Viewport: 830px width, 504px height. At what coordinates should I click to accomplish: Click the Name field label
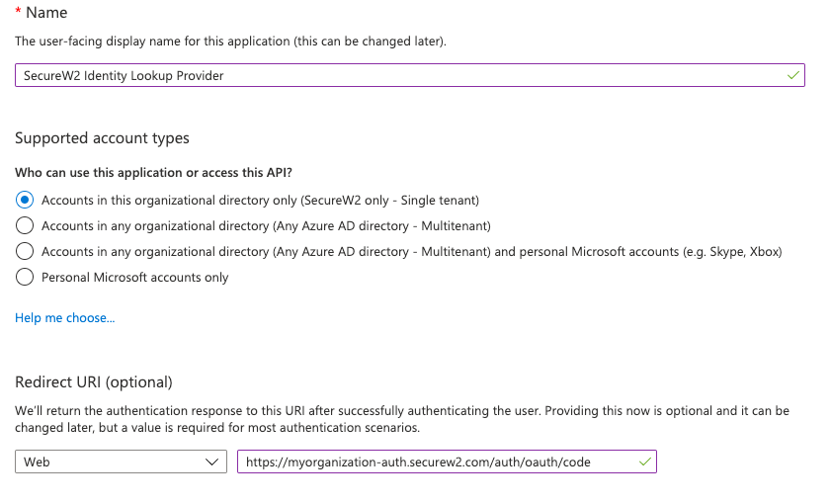pos(48,13)
